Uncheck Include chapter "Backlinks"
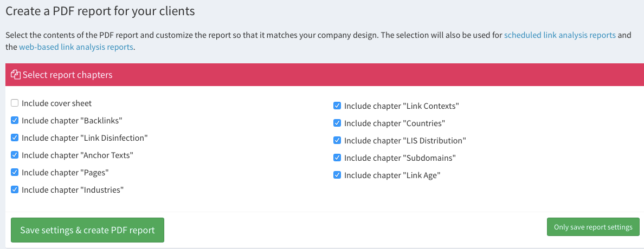 (15, 120)
